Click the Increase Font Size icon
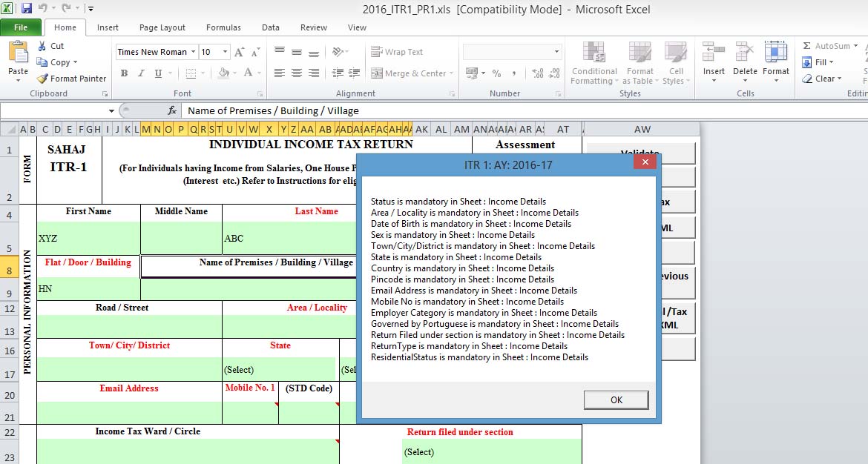This screenshot has width=868, height=464. click(239, 52)
